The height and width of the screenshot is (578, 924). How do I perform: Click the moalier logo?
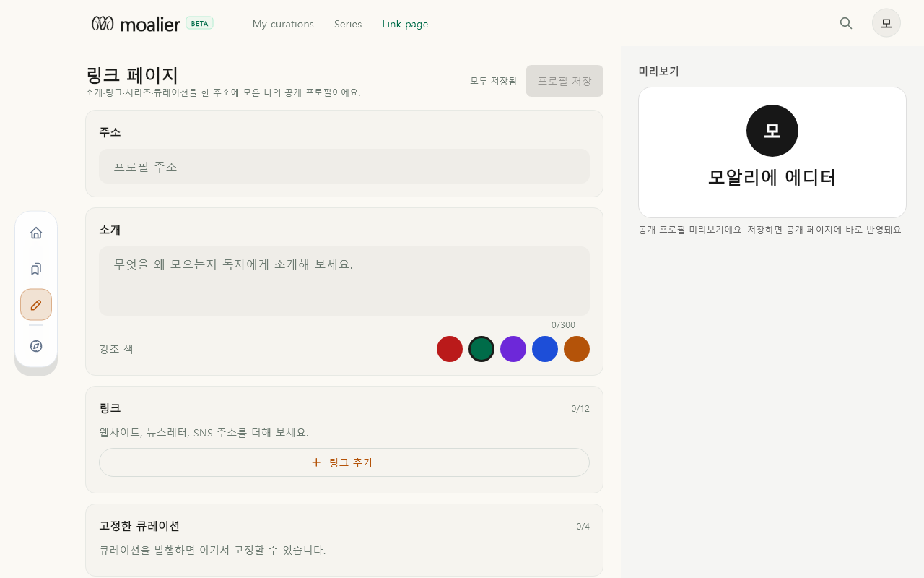[x=136, y=24]
